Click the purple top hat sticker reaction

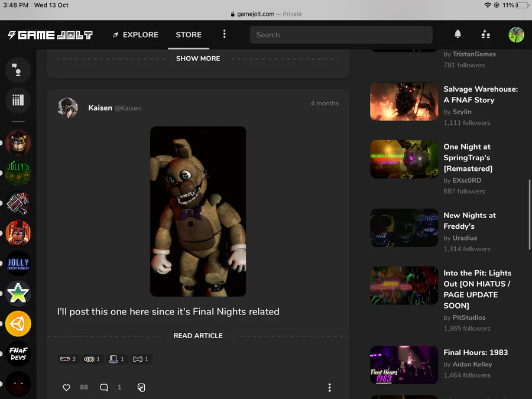(x=116, y=359)
